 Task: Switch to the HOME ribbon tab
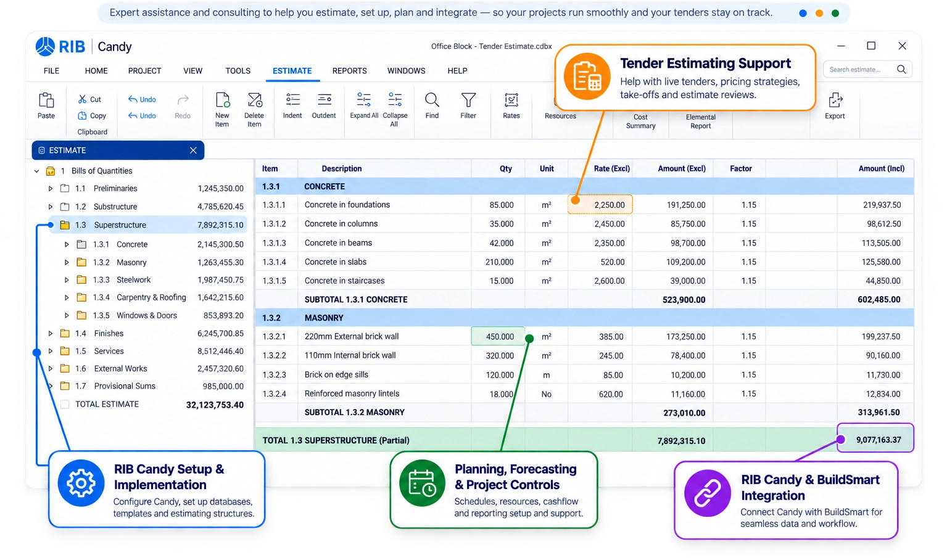pos(96,71)
